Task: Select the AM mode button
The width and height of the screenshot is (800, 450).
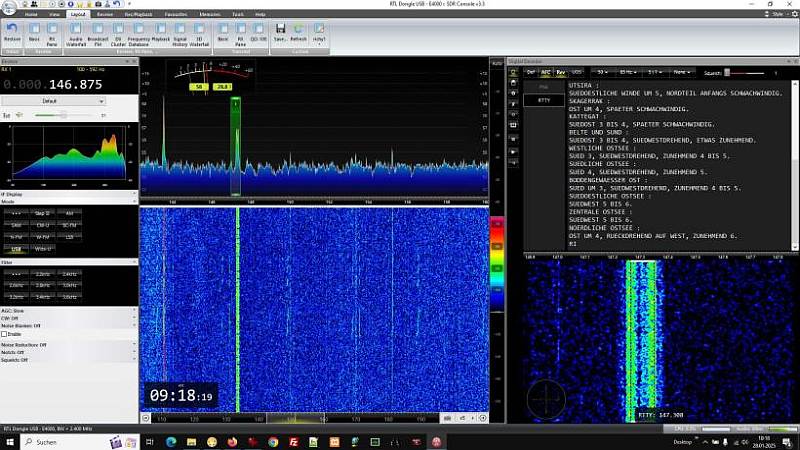Action: 69,213
